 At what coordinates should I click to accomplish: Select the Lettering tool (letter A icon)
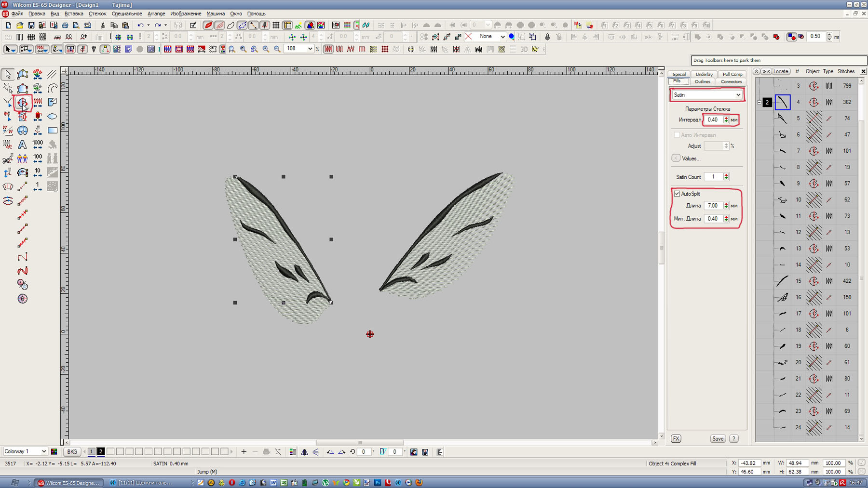point(22,145)
